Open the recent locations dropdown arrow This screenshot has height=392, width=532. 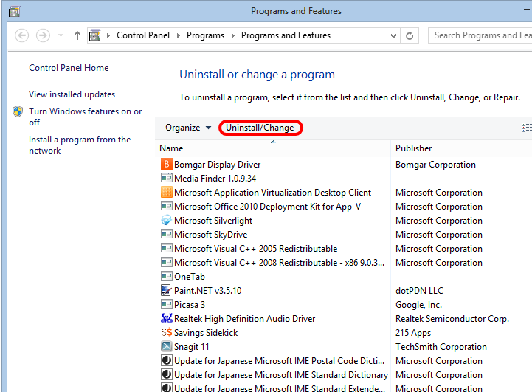pos(61,35)
